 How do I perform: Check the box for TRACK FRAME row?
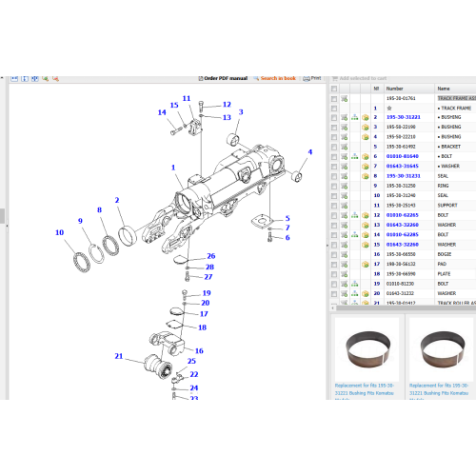click(x=334, y=109)
